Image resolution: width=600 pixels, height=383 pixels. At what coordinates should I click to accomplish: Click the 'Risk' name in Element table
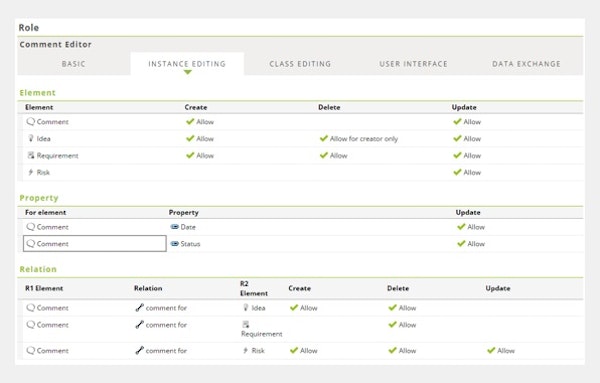pyautogui.click(x=43, y=172)
